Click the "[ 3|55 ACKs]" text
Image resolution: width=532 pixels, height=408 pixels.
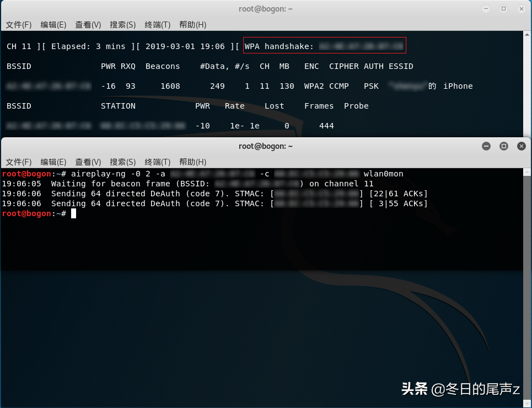click(x=399, y=203)
